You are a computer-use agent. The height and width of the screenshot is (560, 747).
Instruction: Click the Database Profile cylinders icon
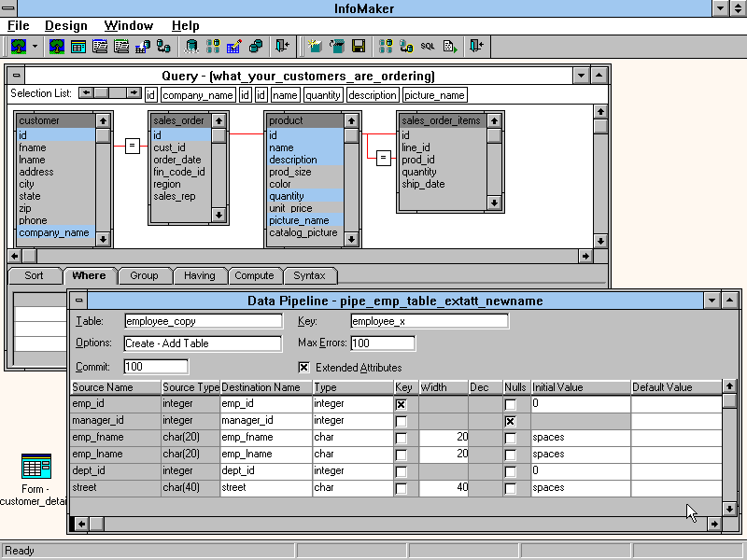pyautogui.click(x=213, y=46)
